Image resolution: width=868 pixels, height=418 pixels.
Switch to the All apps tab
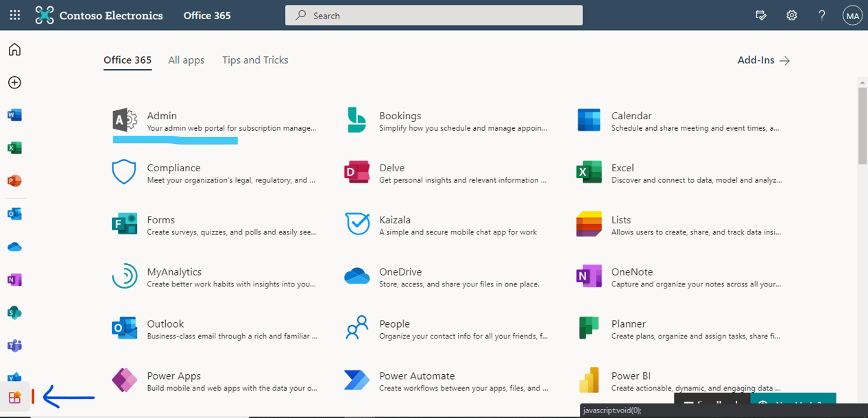point(186,60)
